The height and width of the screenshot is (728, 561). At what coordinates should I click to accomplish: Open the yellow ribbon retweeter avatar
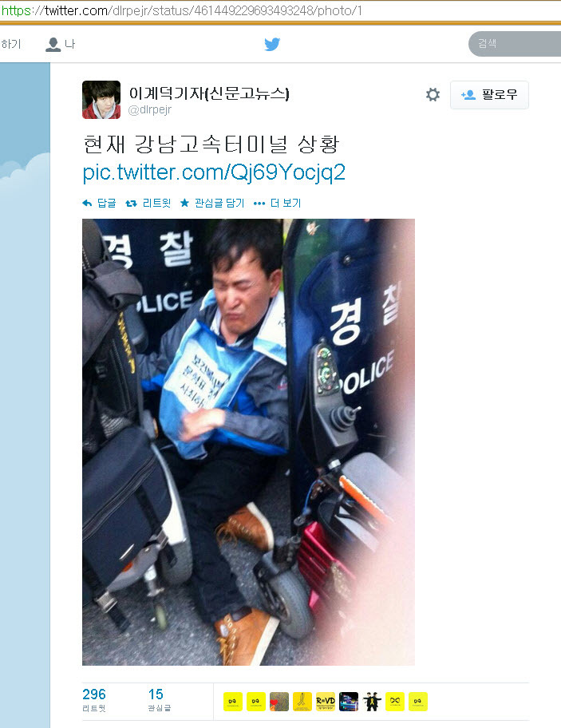coord(302,702)
